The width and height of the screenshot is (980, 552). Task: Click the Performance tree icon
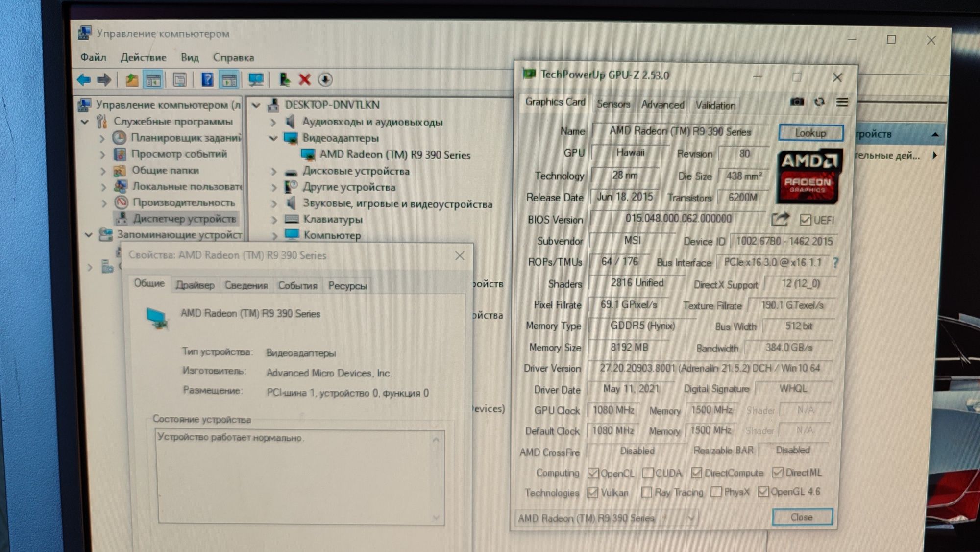click(x=121, y=202)
